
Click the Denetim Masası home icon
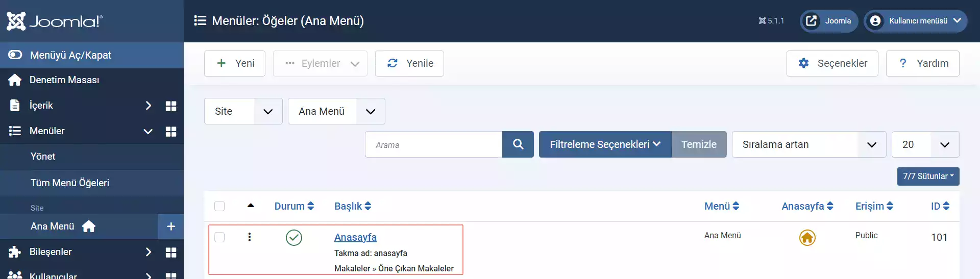click(15, 80)
